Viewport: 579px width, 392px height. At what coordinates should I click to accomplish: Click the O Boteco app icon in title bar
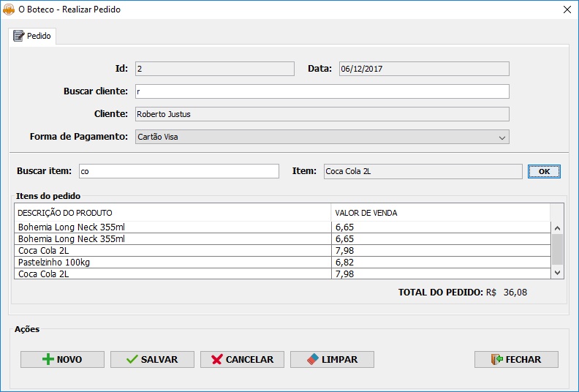9,10
